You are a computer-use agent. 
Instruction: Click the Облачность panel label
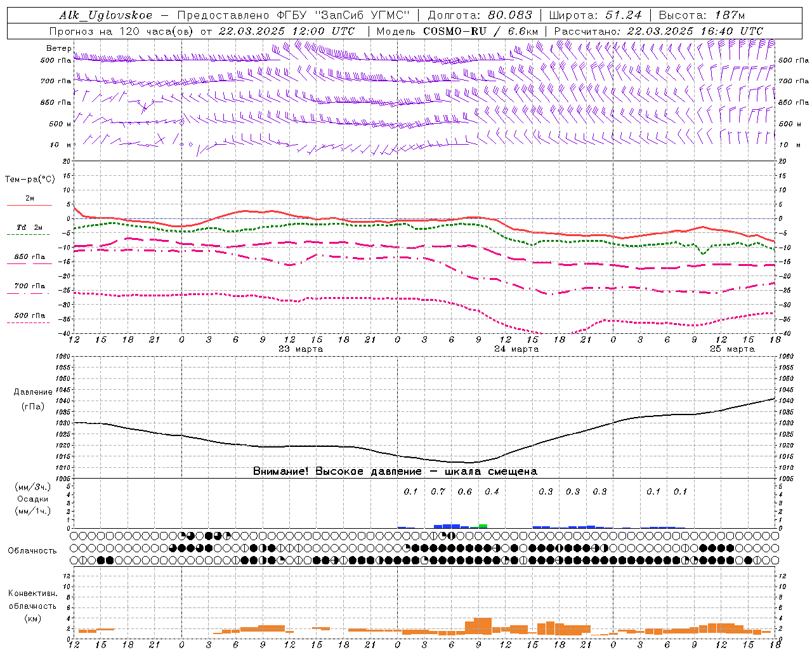coord(32,550)
